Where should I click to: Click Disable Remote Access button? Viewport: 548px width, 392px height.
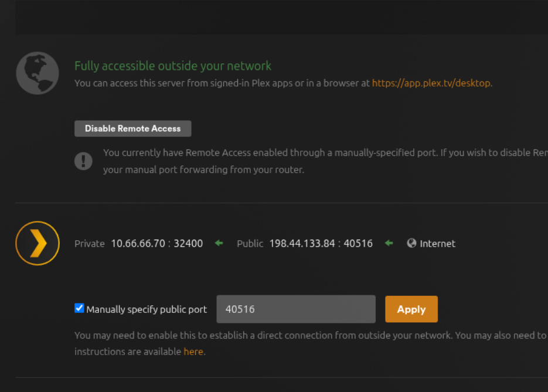click(x=133, y=128)
